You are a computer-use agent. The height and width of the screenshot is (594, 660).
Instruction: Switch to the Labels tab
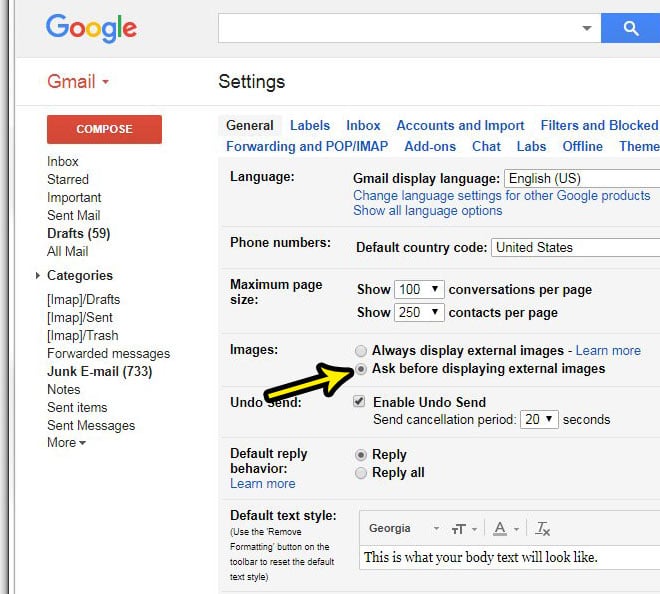[x=310, y=125]
